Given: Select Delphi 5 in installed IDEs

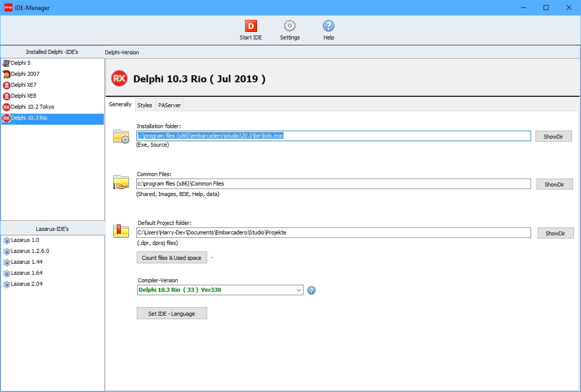Looking at the screenshot, I should click(52, 63).
